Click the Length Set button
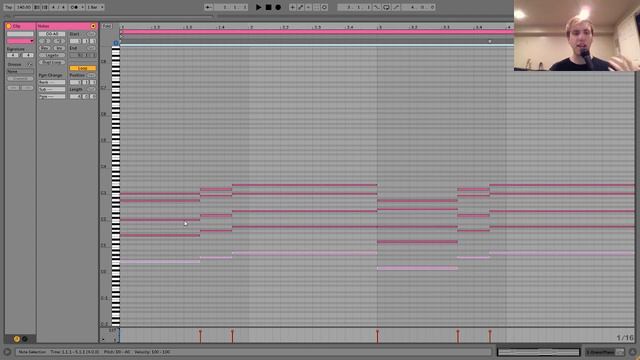The image size is (640, 360). coord(91,89)
